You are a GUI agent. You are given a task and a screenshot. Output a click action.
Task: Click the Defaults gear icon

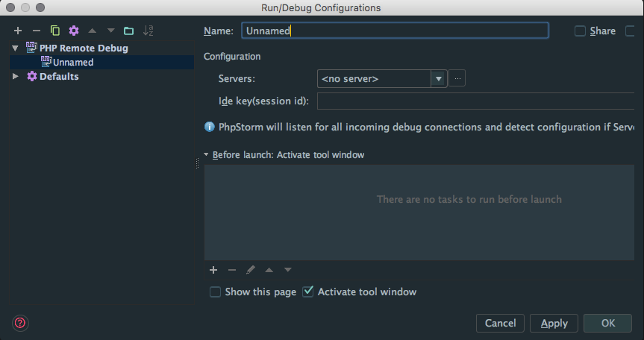click(x=31, y=76)
